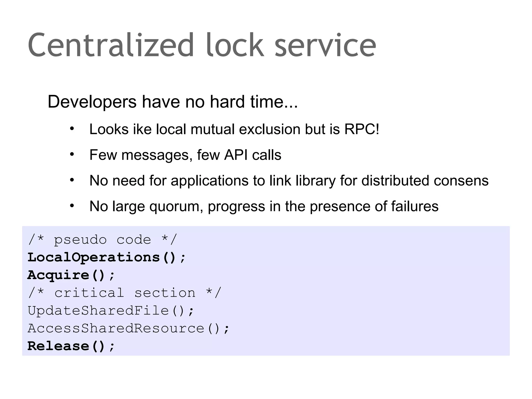The width and height of the screenshot is (532, 399).
Task: Click the 'AccessSharedResource();' code line
Action: click(129, 328)
